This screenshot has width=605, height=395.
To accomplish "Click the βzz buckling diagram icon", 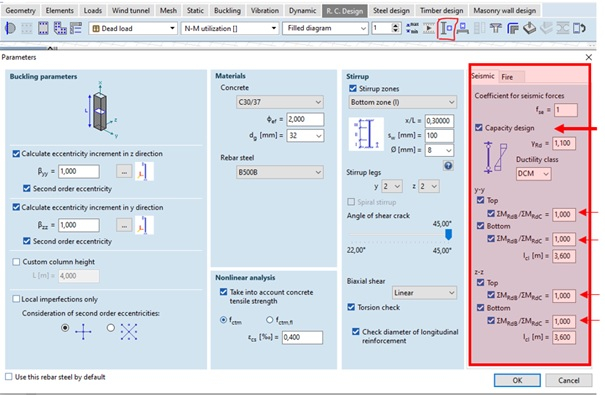I will click(x=144, y=225).
